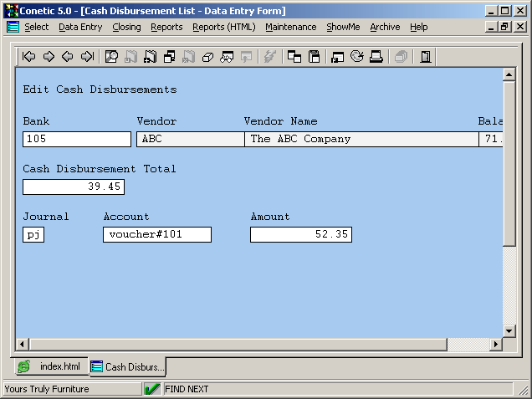Click the last record arrow in toolbar
This screenshot has width=532, height=399.
click(87, 57)
